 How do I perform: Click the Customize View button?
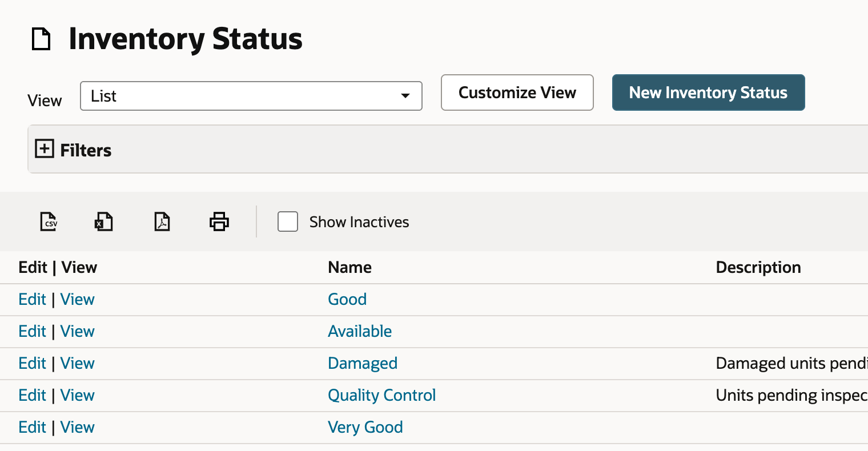[x=517, y=92]
